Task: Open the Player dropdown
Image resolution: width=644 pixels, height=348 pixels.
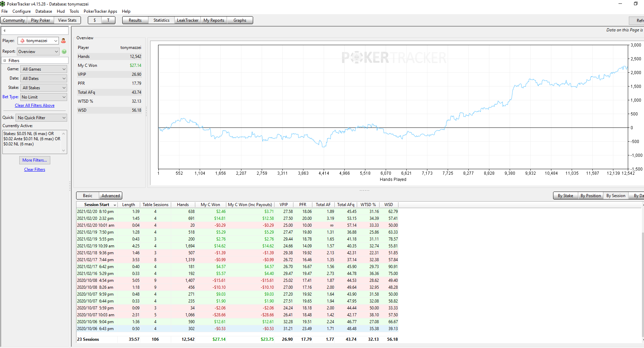Action: [38, 41]
